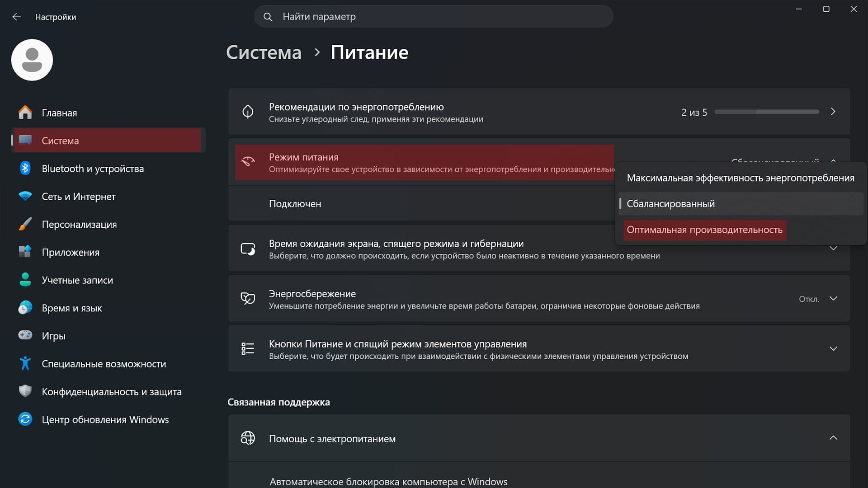
Task: Click the Wi-Fi network icon
Action: (25, 196)
